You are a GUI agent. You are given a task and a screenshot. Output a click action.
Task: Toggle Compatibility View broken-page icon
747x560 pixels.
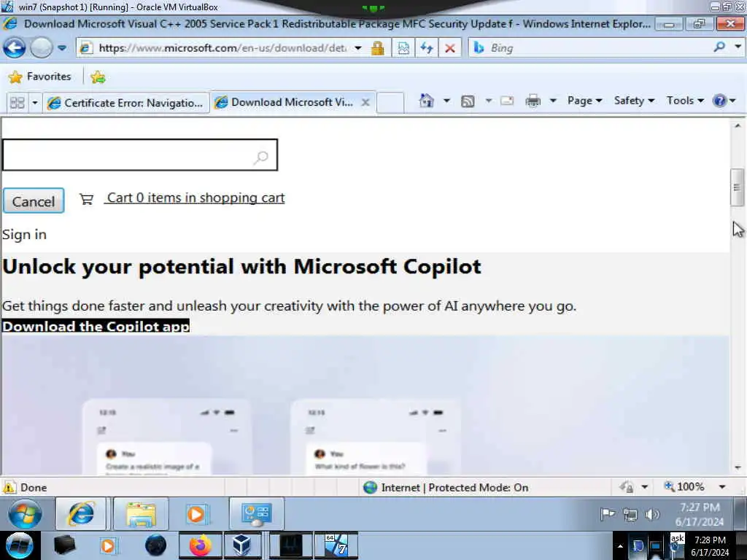[403, 47]
